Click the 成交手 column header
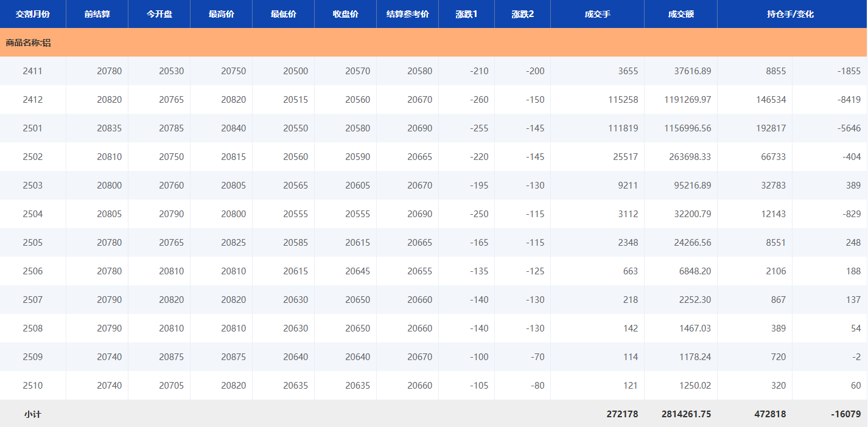Screen dimensions: 868x427 (597, 14)
